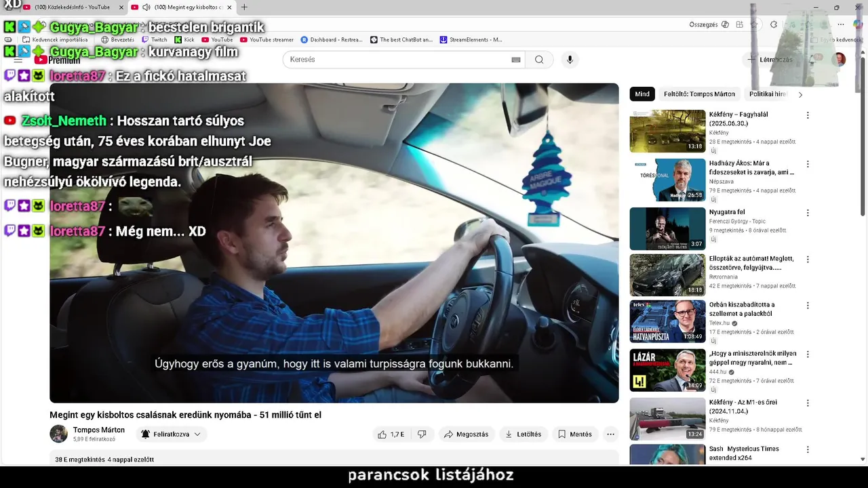868x488 pixels.
Task: Open options menu for Ellopták az automat! video
Action: [x=807, y=260]
